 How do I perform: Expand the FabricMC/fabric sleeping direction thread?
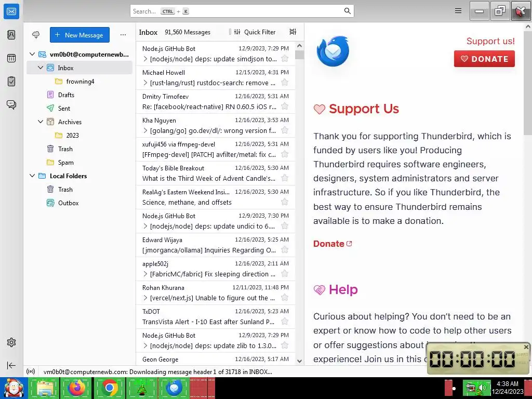pos(145,274)
